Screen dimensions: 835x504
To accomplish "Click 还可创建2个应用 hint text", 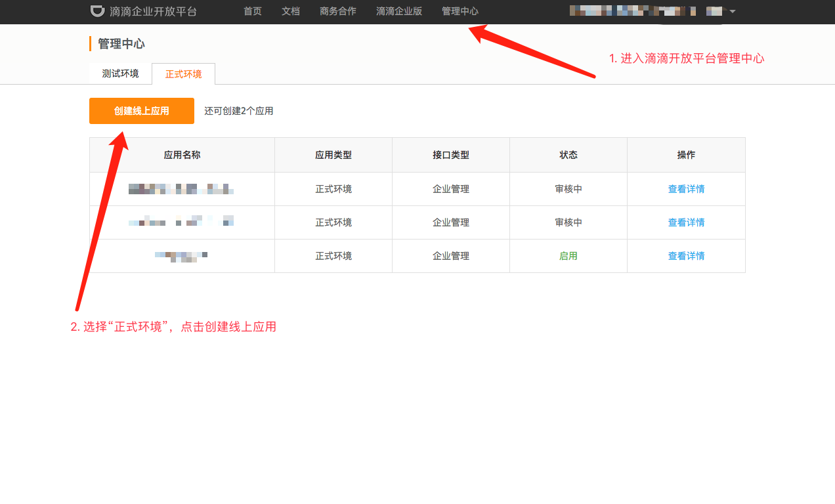I will point(239,111).
